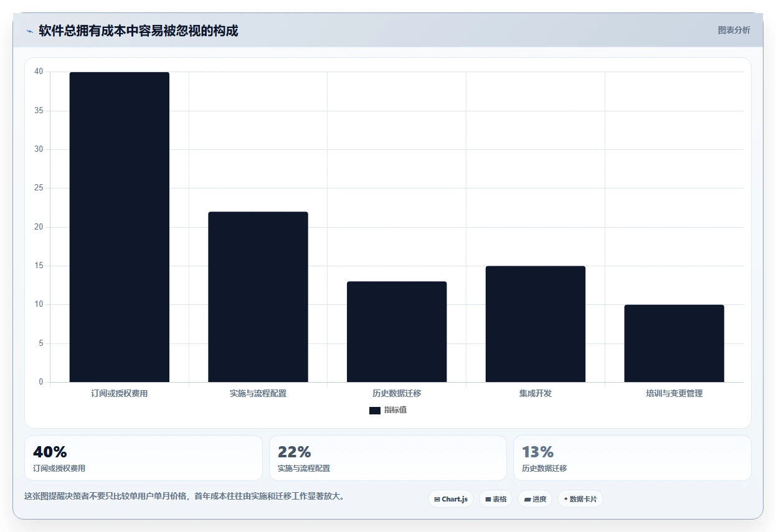Click the 数据卡片 tag pill
776x532 pixels.
(580, 499)
